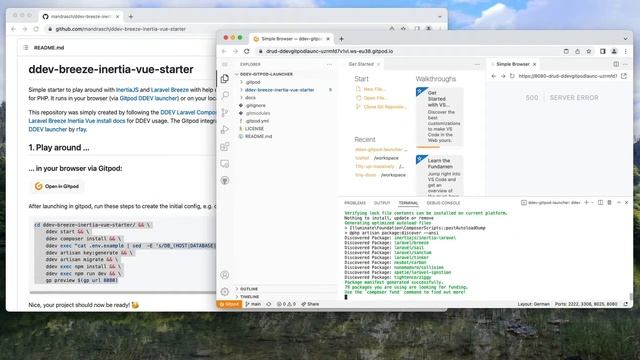Switch to the Problems tab
Screen dimensions: 640x360
pyautogui.click(x=355, y=203)
